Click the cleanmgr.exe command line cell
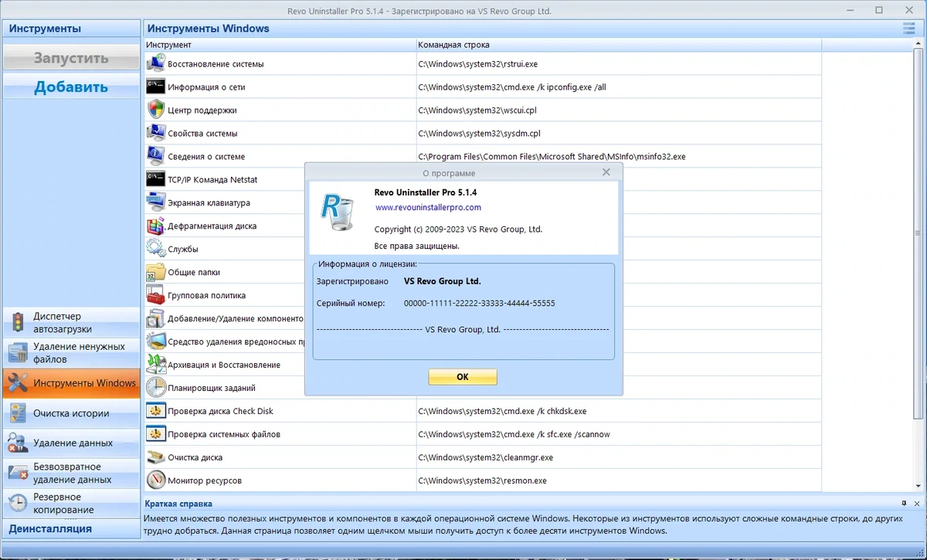 (619, 457)
